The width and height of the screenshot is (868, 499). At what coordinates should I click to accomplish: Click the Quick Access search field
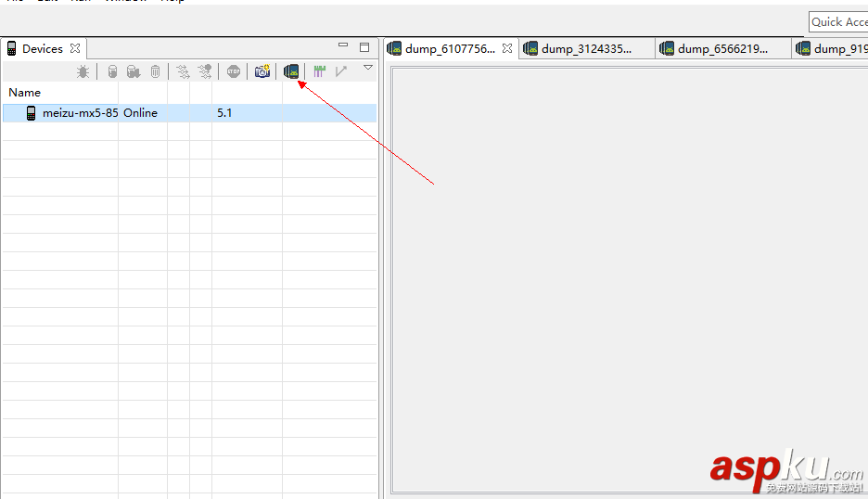838,22
